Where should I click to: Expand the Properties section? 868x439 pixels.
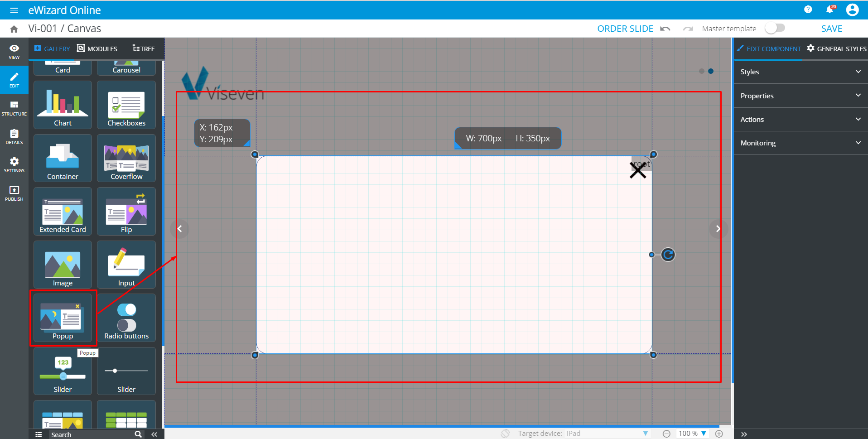click(800, 96)
